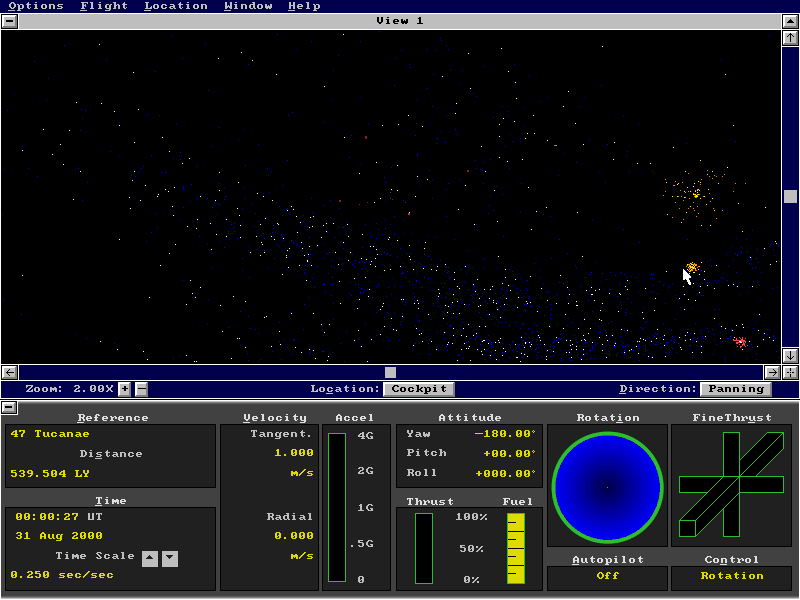Screen dimensions: 800x600
Task: Click the horizontal scrollbar left arrow
Action: pyautogui.click(x=10, y=372)
